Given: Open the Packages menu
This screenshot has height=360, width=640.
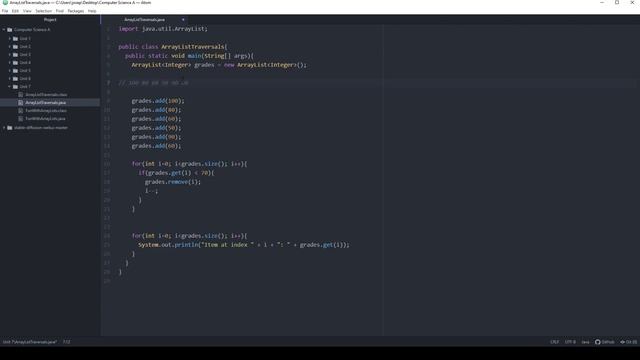Looking at the screenshot, I should pyautogui.click(x=76, y=11).
